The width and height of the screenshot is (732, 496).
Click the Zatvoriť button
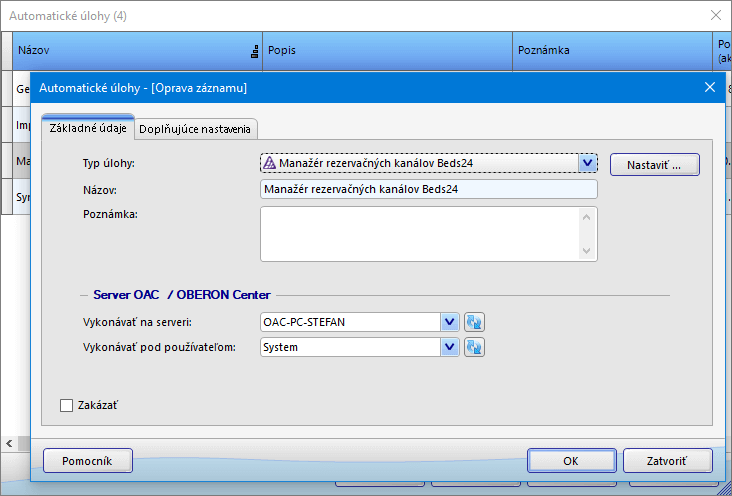[x=667, y=461]
